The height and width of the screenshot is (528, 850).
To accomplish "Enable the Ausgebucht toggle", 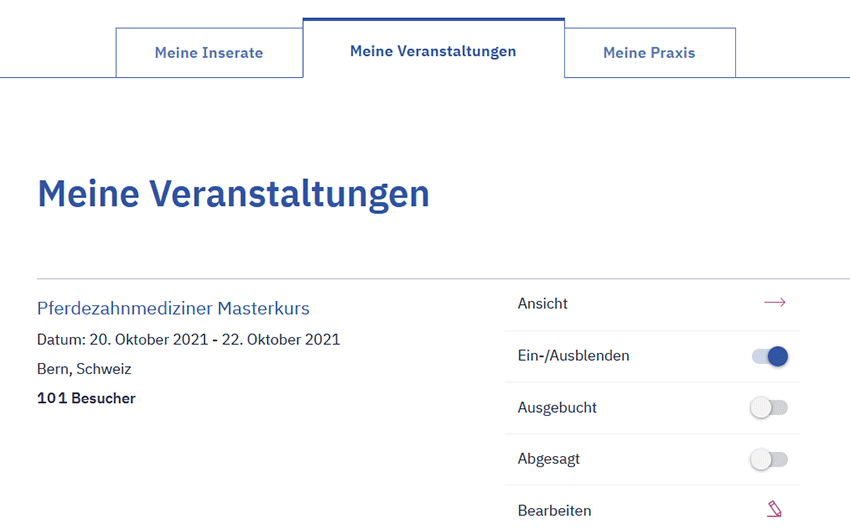I will [x=770, y=408].
